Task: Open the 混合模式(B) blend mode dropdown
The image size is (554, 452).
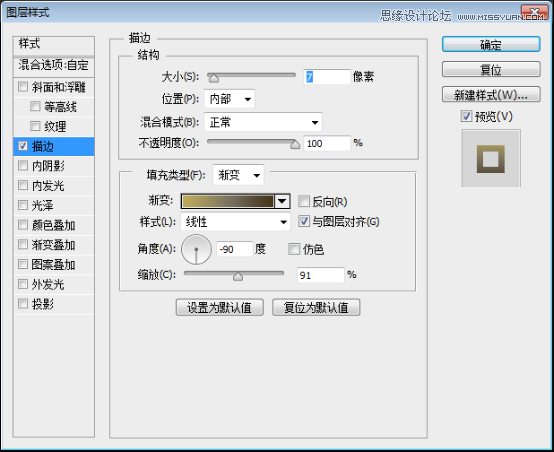Action: pyautogui.click(x=263, y=122)
